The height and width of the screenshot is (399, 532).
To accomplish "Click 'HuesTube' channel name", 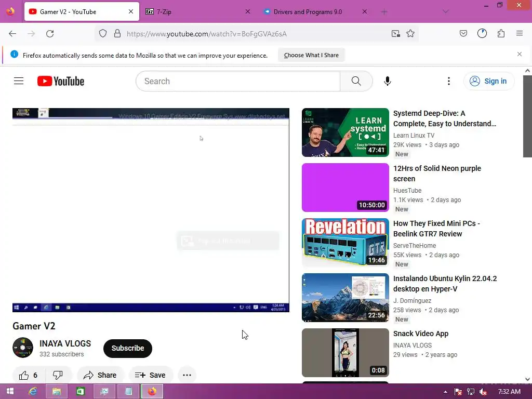I will click(407, 190).
